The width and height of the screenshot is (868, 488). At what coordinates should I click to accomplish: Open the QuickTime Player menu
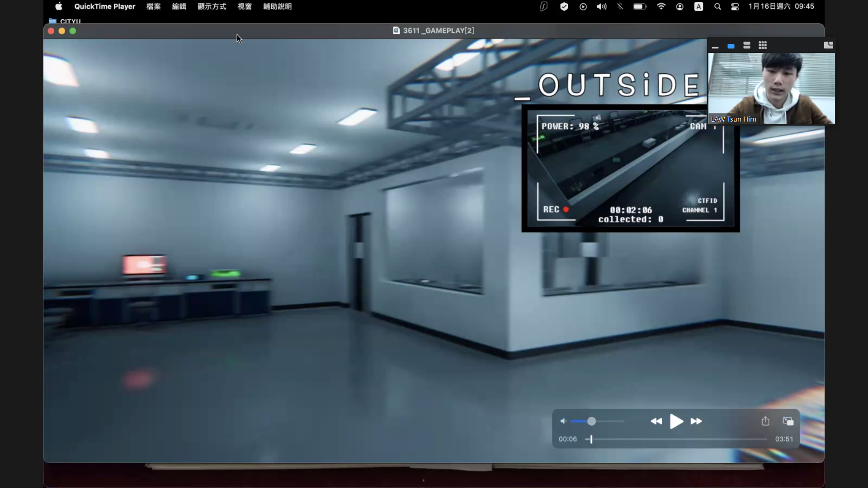click(x=105, y=6)
